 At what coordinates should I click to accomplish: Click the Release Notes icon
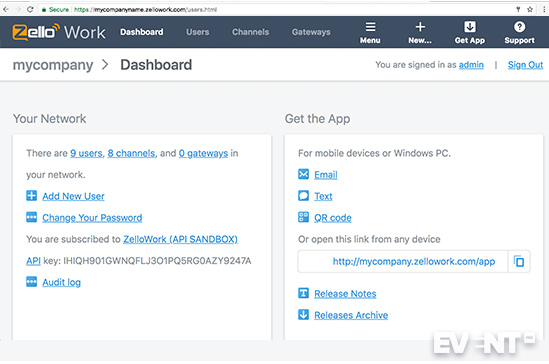304,293
